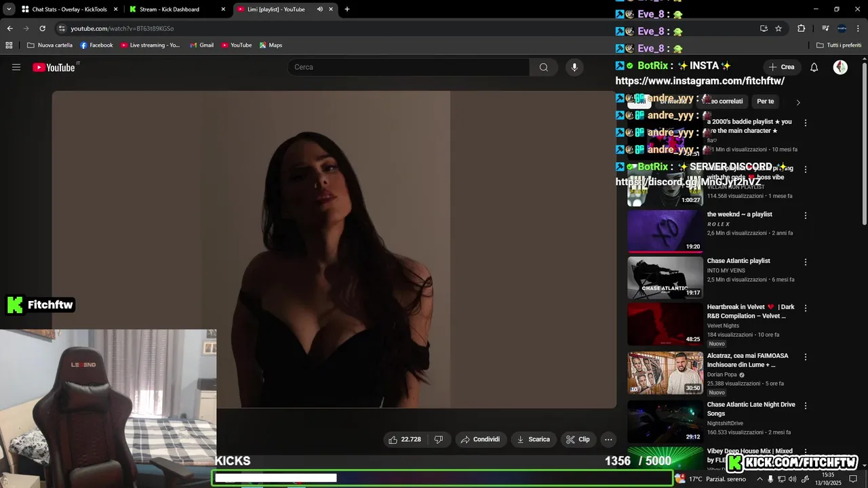The image size is (868, 488).
Task: View site information icon in address bar
Action: tap(62, 28)
